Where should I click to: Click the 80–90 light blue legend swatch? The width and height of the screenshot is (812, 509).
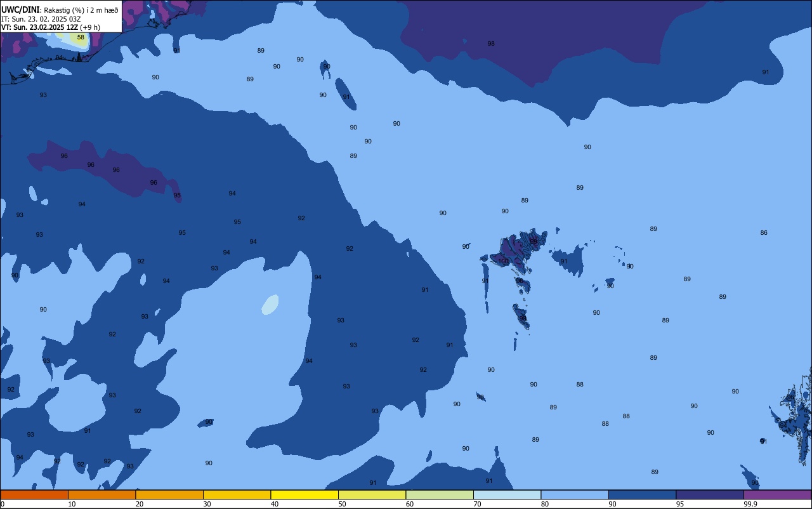[575, 494]
